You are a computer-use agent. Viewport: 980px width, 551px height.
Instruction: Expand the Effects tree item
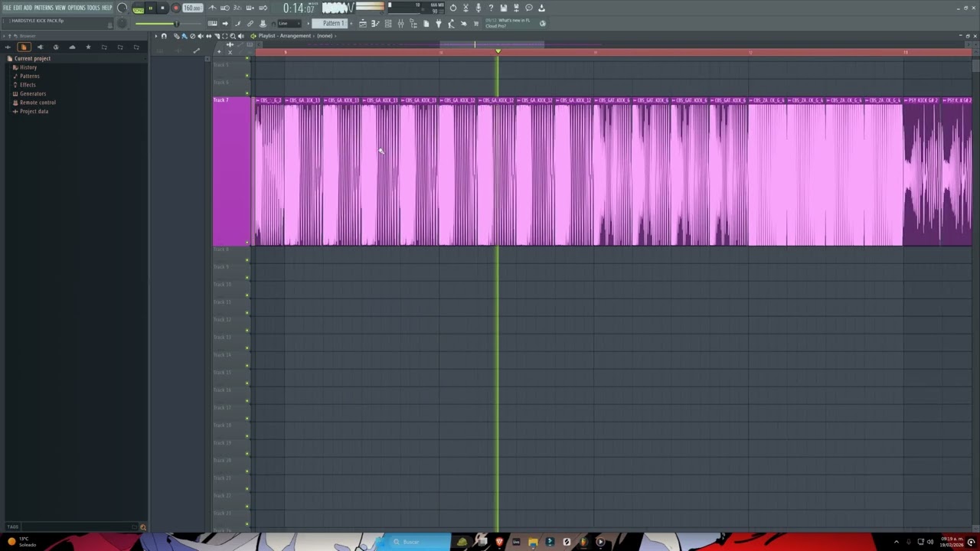pos(28,85)
